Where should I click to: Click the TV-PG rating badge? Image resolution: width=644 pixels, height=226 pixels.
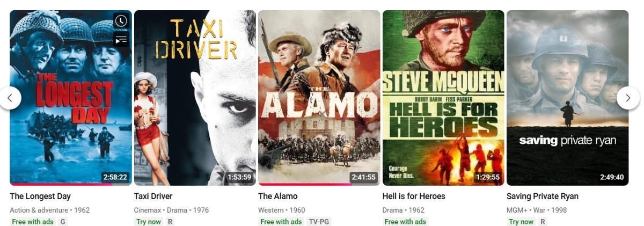tap(319, 222)
